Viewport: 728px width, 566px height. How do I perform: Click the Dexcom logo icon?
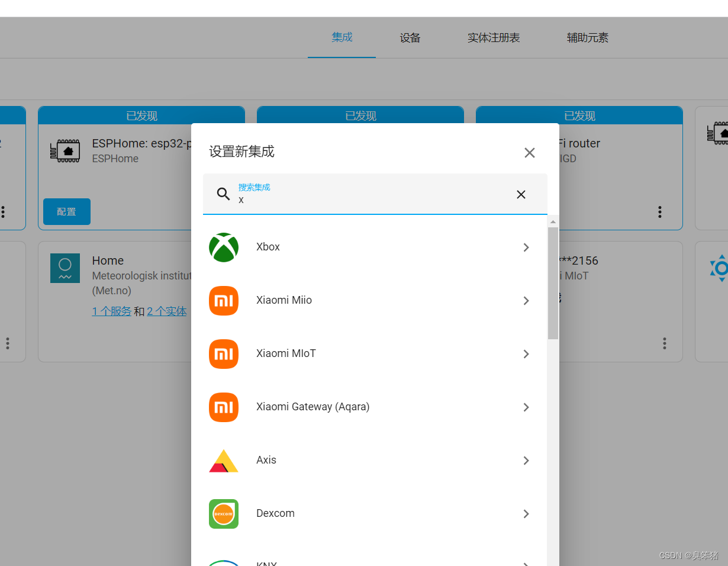pos(224,514)
